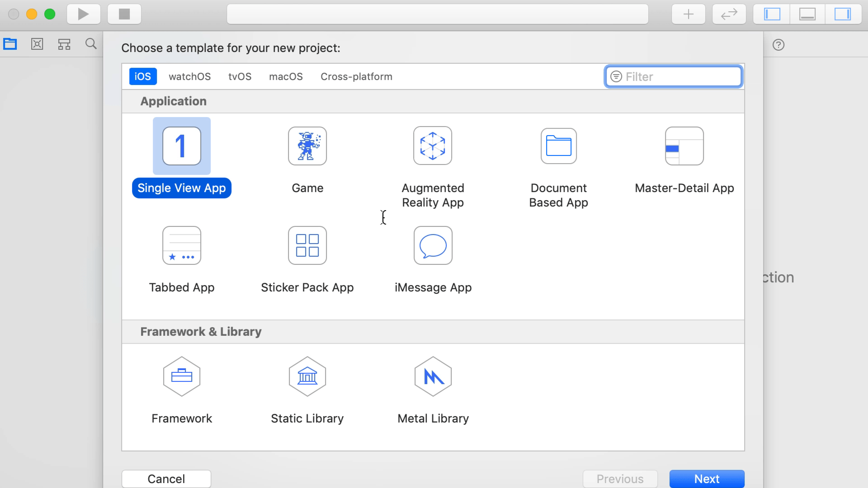Image resolution: width=868 pixels, height=488 pixels.
Task: Select the Single View App template icon
Action: pos(182,146)
